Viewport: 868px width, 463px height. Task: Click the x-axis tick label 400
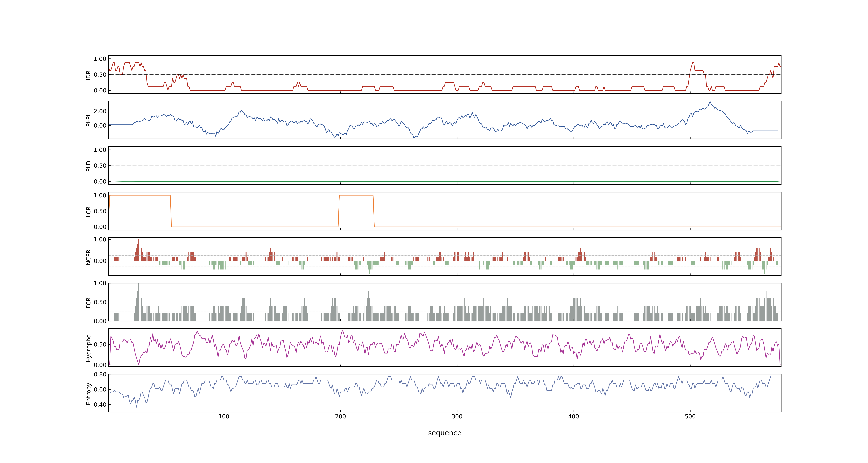pyautogui.click(x=573, y=416)
